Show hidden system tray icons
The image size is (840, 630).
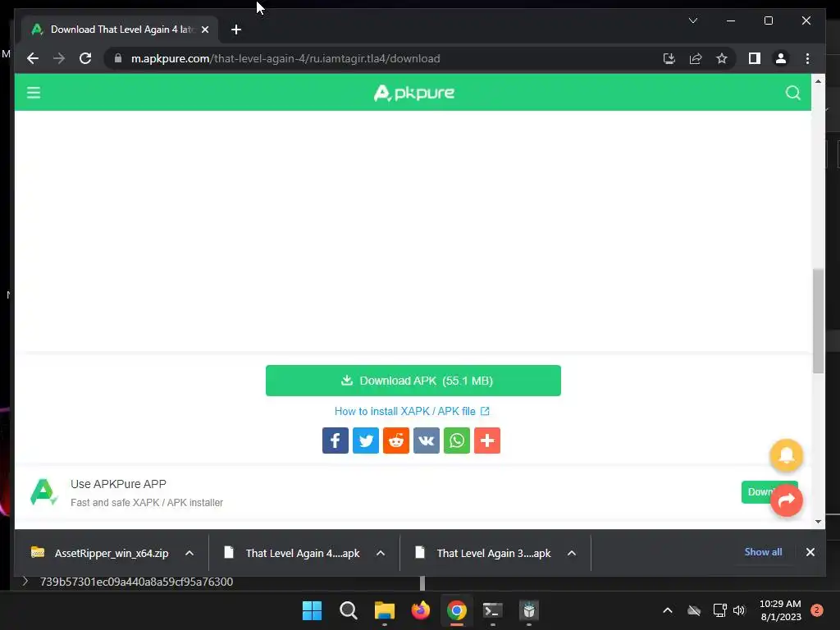668,610
